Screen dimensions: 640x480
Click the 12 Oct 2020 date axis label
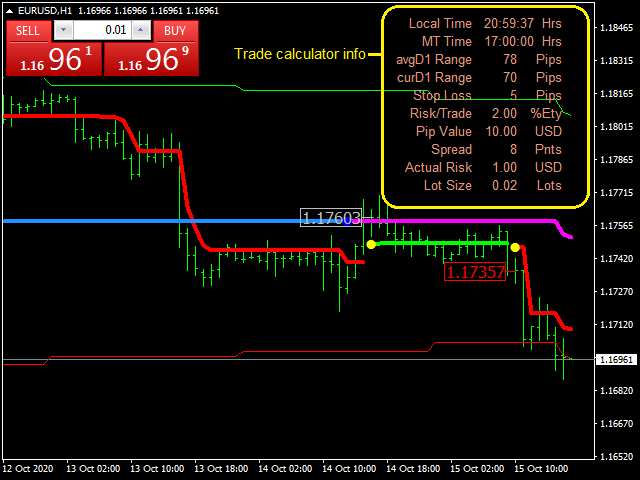pos(28,469)
